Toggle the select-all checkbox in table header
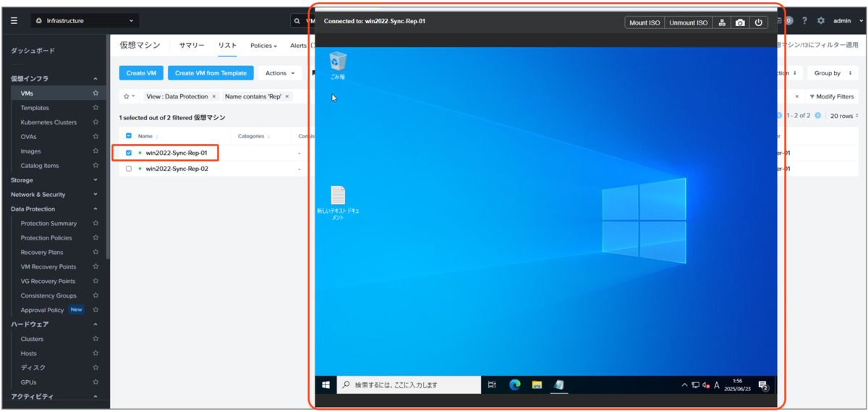Image resolution: width=868 pixels, height=412 pixels. 129,136
